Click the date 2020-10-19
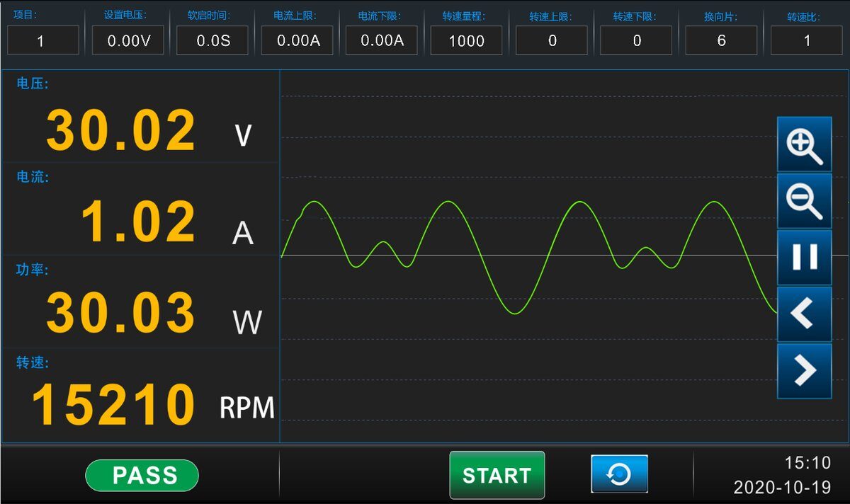850x504 pixels. tap(782, 487)
